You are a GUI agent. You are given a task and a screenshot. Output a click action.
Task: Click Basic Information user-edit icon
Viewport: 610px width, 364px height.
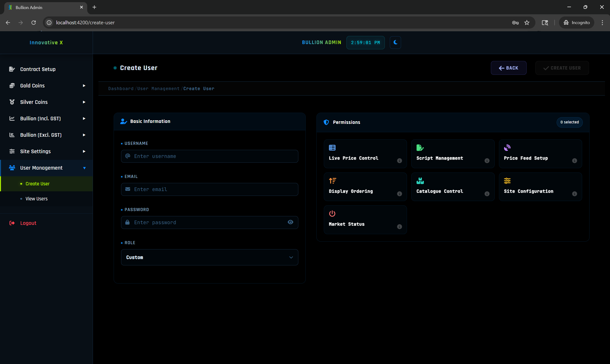(124, 121)
